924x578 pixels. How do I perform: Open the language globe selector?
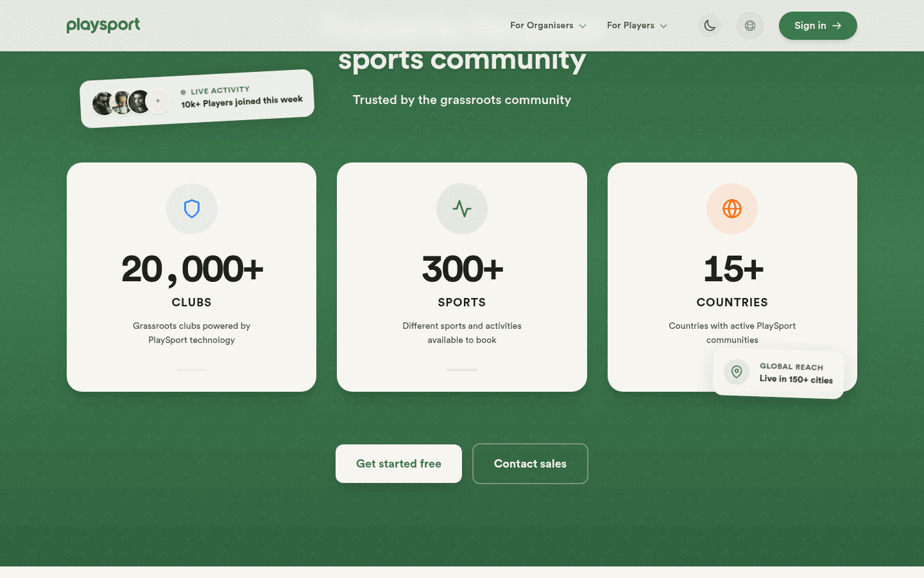(x=749, y=26)
